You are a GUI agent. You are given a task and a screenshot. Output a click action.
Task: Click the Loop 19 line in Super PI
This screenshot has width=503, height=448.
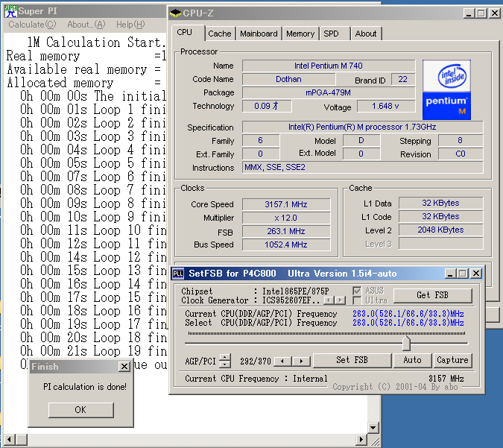[x=94, y=351]
